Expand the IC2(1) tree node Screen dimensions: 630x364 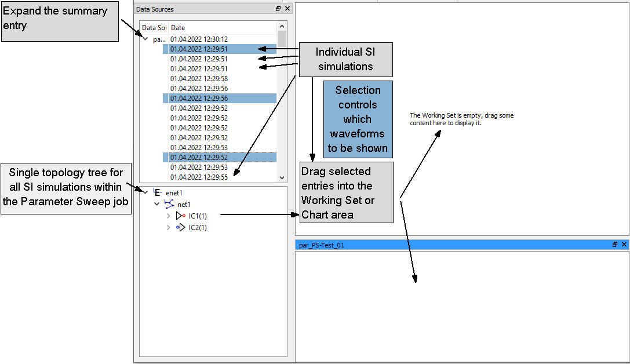point(168,228)
